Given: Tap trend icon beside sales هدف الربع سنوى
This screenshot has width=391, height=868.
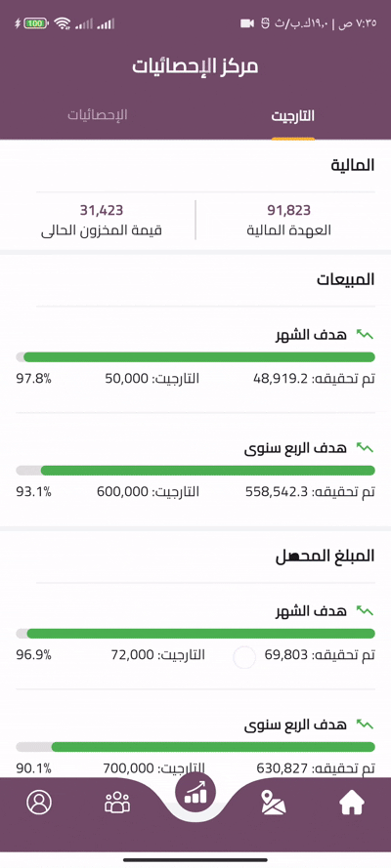Looking at the screenshot, I should click(x=365, y=447).
